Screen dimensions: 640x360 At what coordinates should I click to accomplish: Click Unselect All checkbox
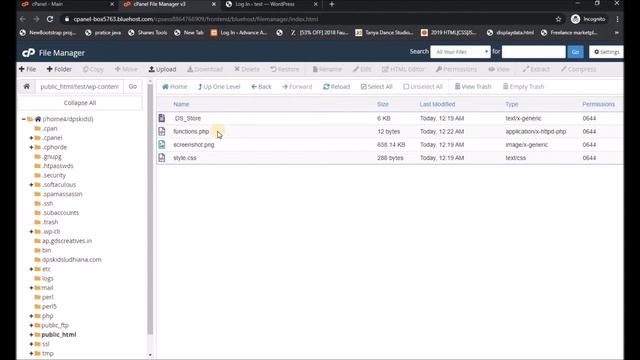coord(423,87)
